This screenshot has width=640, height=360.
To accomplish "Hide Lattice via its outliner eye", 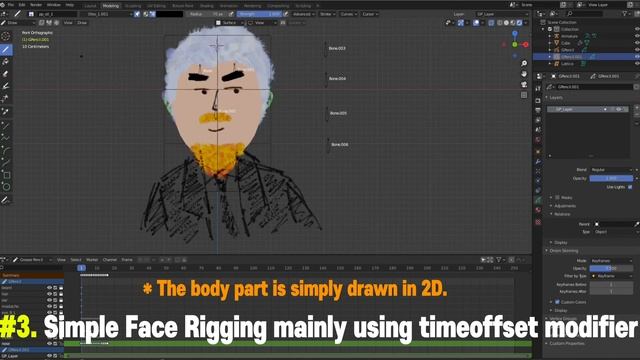I will (637, 64).
